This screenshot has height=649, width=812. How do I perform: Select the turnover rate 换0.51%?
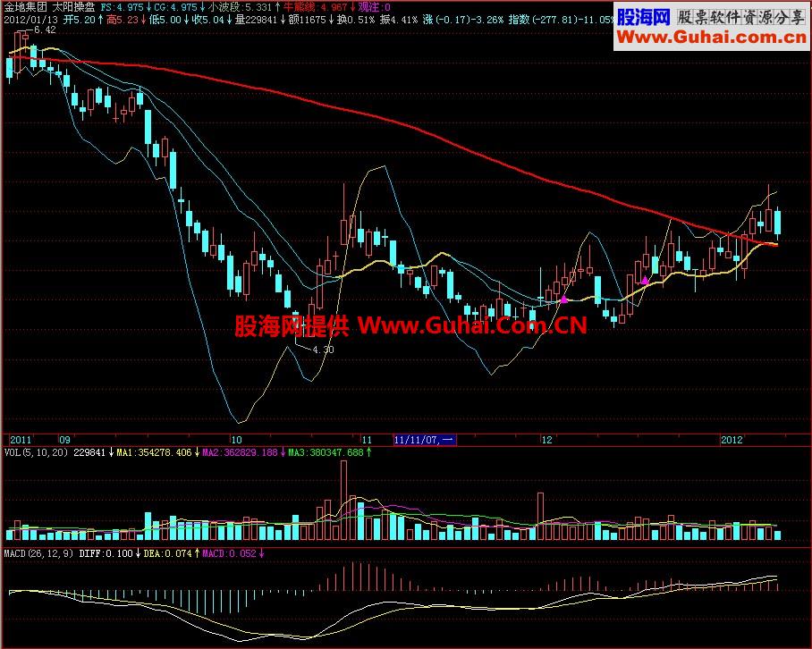(x=355, y=21)
